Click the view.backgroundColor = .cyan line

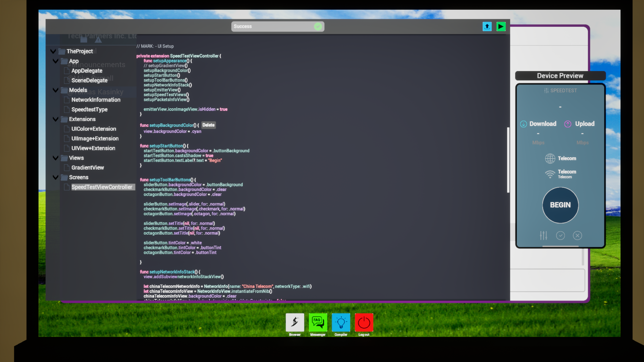pos(172,131)
